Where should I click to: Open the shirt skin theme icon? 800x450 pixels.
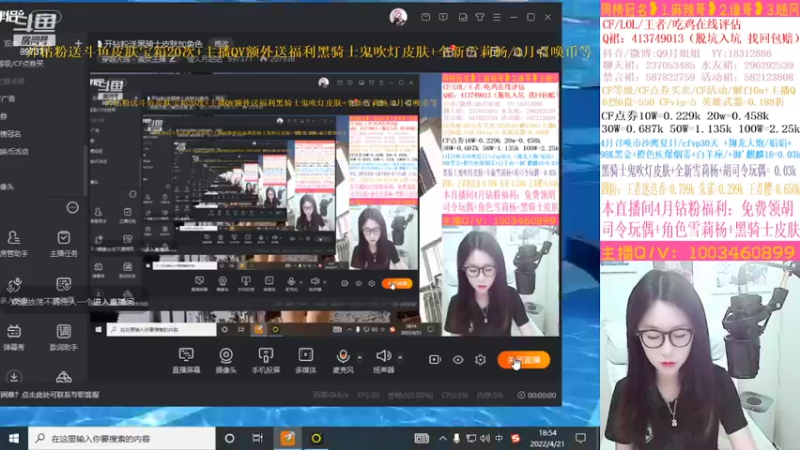pos(480,17)
